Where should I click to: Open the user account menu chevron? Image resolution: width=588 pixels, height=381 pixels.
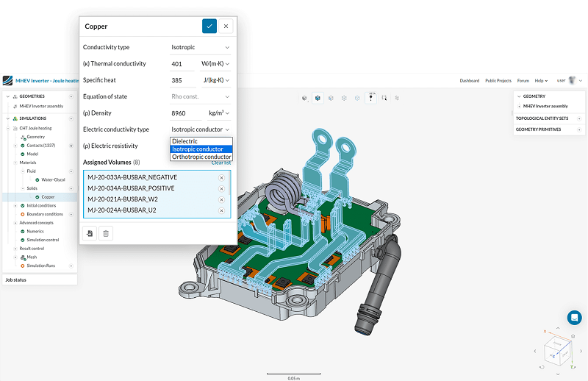(581, 81)
